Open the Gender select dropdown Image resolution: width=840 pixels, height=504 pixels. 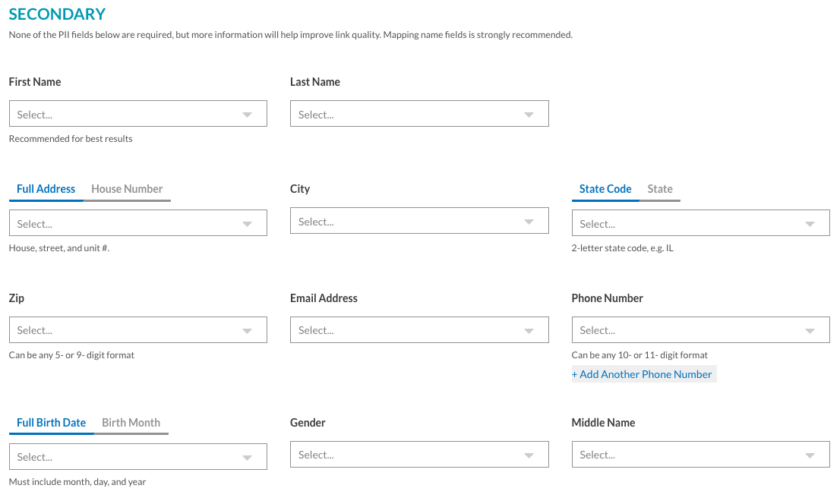[x=419, y=454]
